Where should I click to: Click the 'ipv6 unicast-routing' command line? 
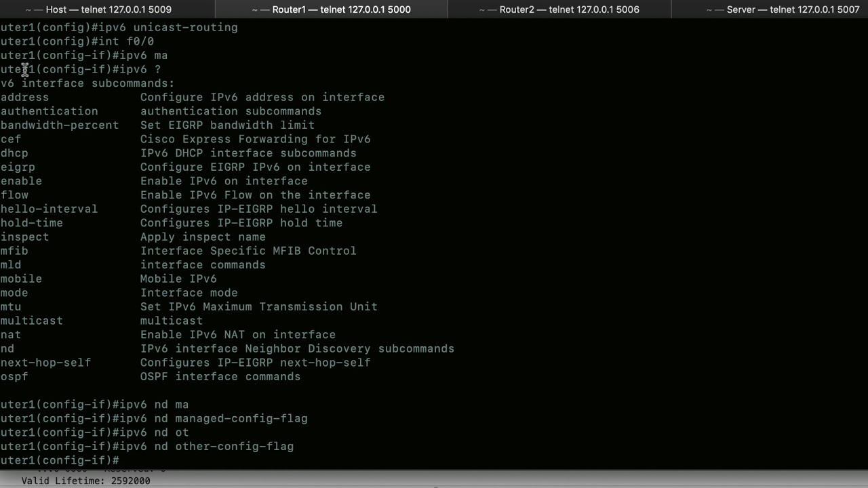(119, 28)
